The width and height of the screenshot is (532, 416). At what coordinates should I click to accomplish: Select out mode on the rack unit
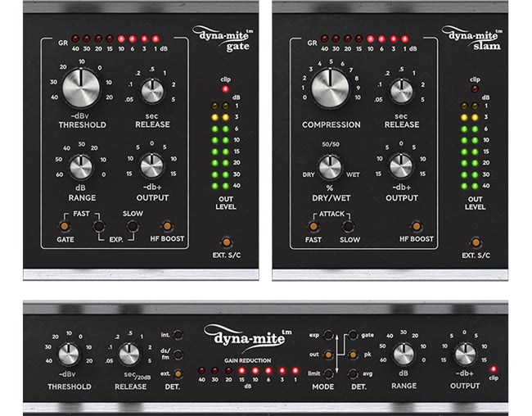point(328,355)
